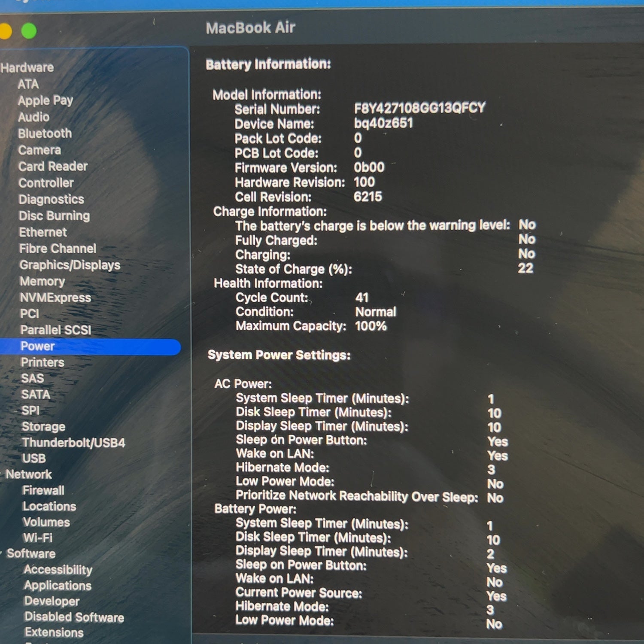View Card Reader details

coord(53,166)
